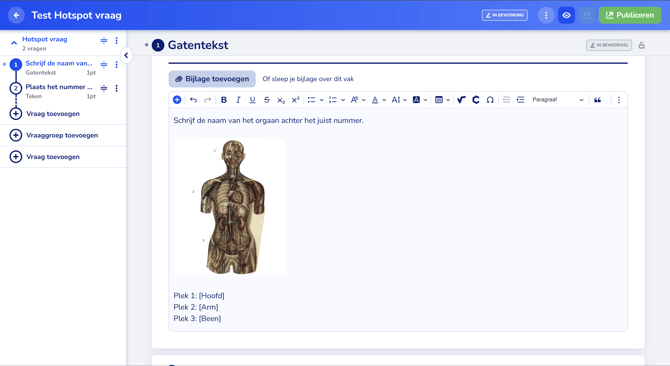Go back with the header arrow button

[x=16, y=15]
